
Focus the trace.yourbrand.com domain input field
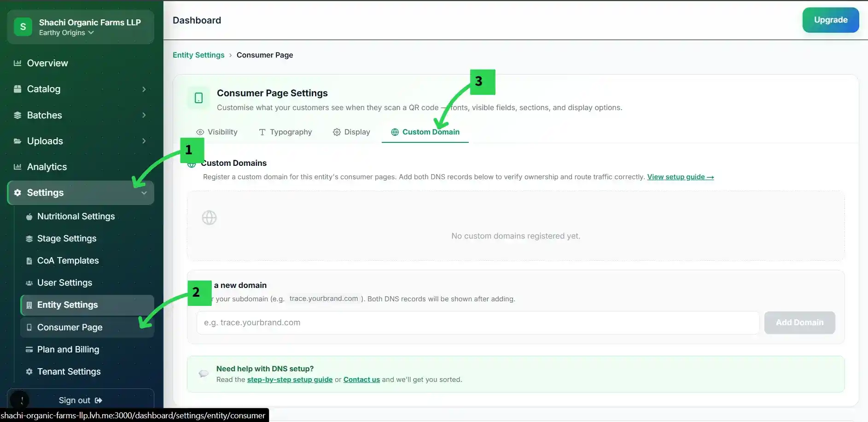478,322
